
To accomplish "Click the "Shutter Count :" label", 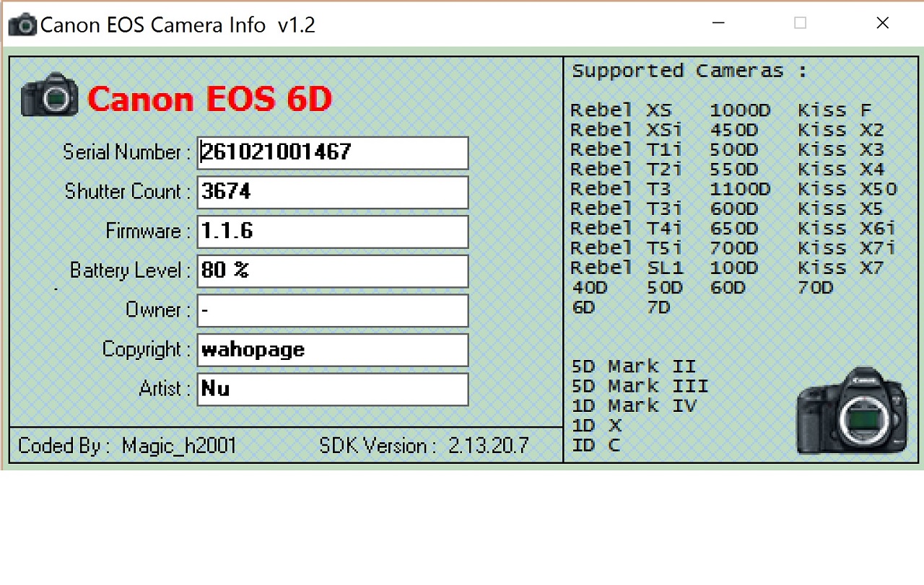I will coord(128,192).
